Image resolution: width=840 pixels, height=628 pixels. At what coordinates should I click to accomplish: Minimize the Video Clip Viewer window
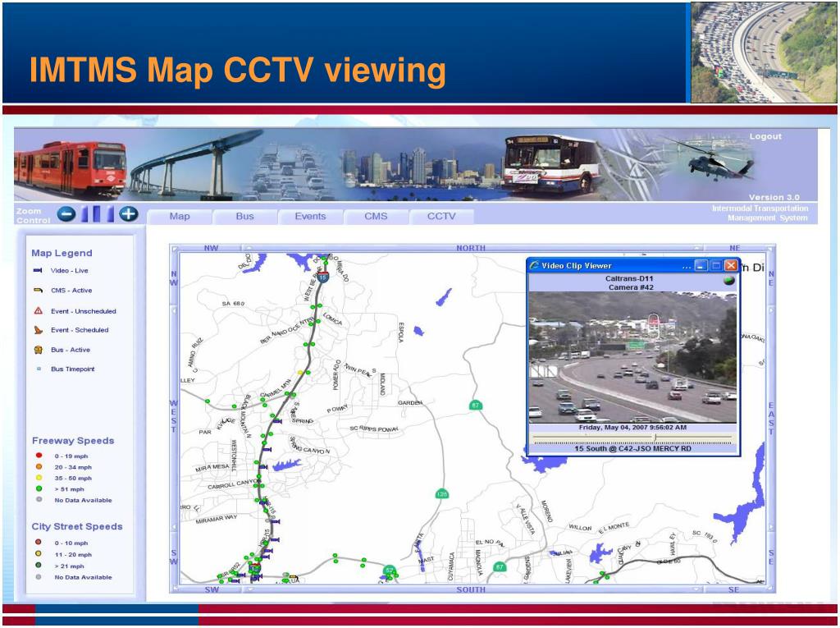701,265
